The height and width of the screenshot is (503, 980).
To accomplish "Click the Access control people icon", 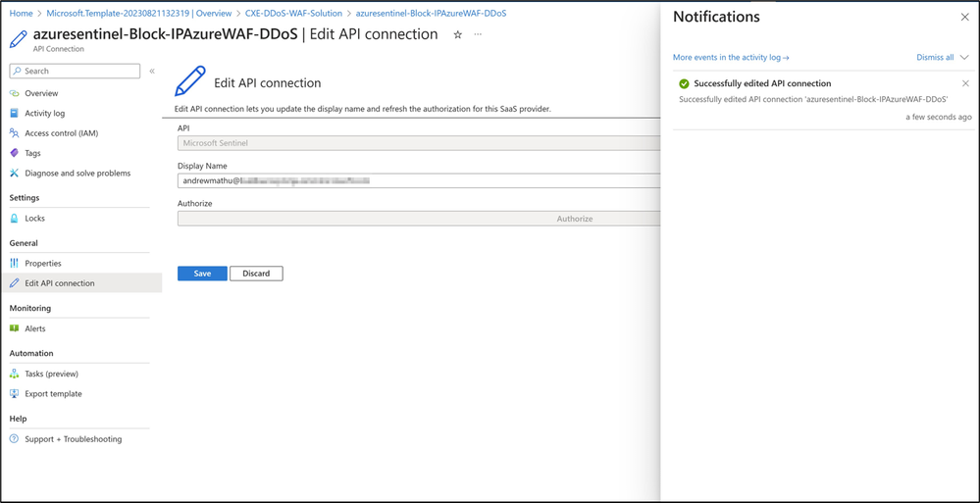I will tap(15, 133).
